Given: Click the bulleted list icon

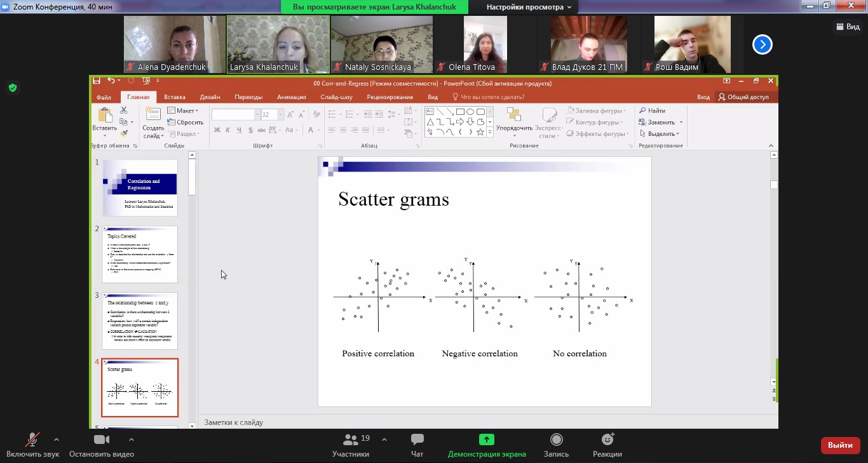Looking at the screenshot, I should click(x=333, y=114).
